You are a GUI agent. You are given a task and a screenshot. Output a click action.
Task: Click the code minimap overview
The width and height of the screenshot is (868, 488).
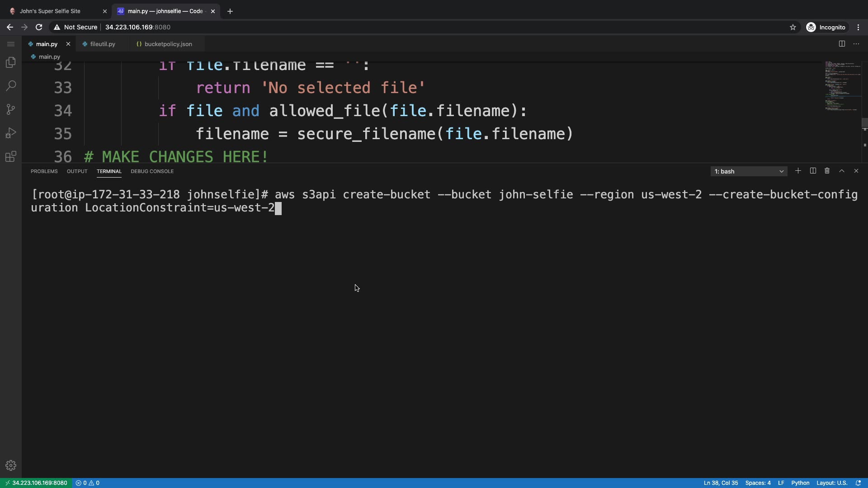pos(842,86)
